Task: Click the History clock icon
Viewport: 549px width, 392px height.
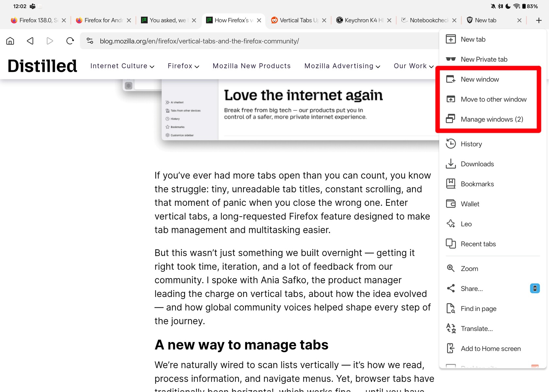Action: (x=451, y=144)
